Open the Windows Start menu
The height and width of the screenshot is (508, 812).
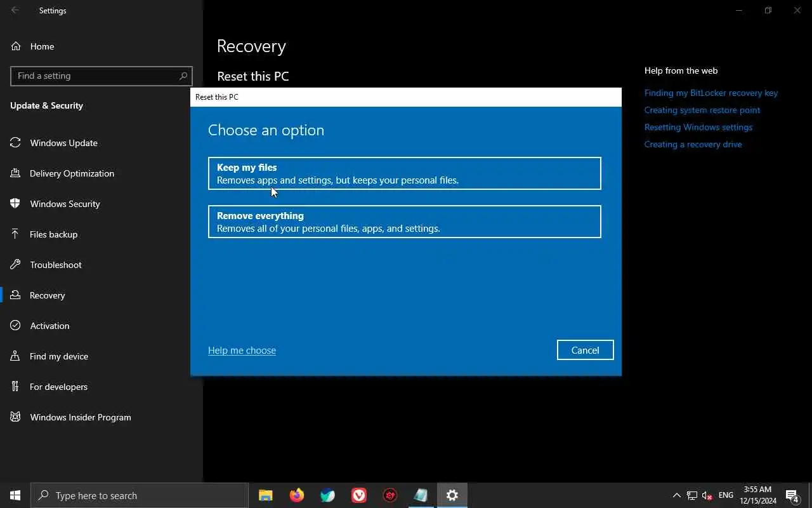(x=15, y=495)
